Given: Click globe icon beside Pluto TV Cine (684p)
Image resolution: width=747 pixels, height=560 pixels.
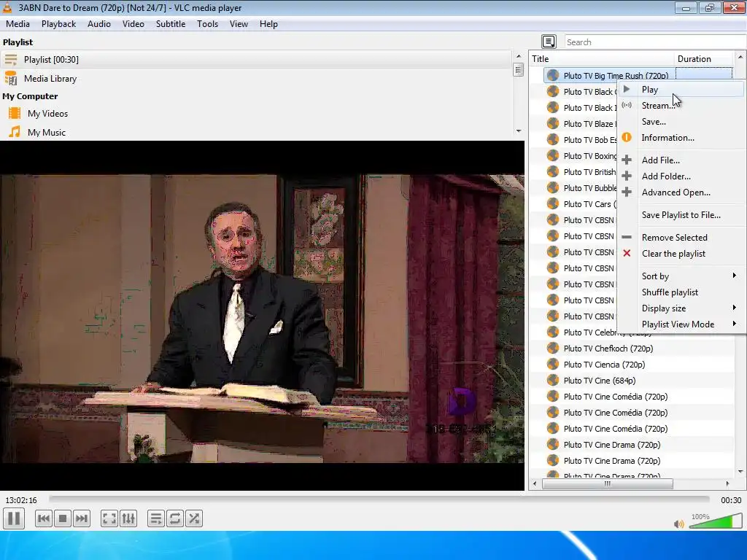Looking at the screenshot, I should point(553,380).
